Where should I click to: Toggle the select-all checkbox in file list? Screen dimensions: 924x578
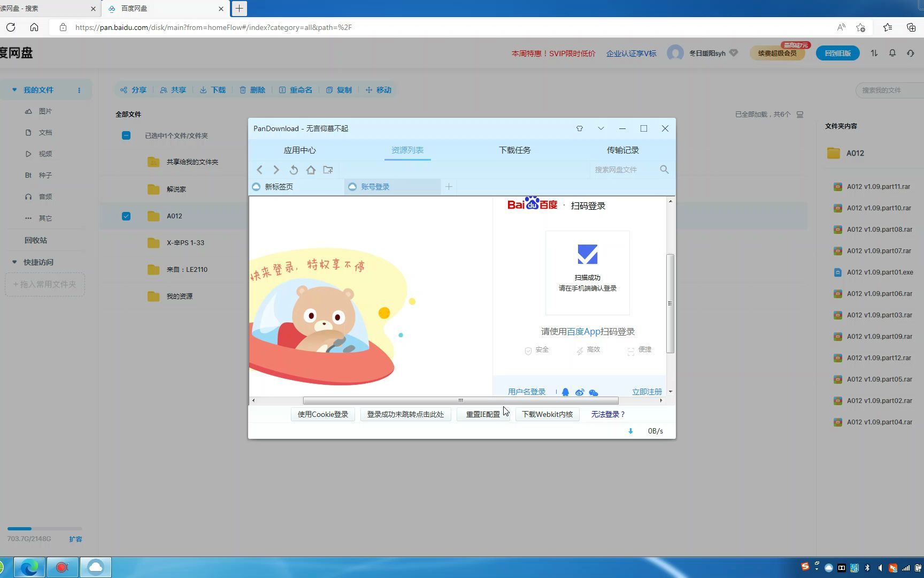click(x=126, y=135)
